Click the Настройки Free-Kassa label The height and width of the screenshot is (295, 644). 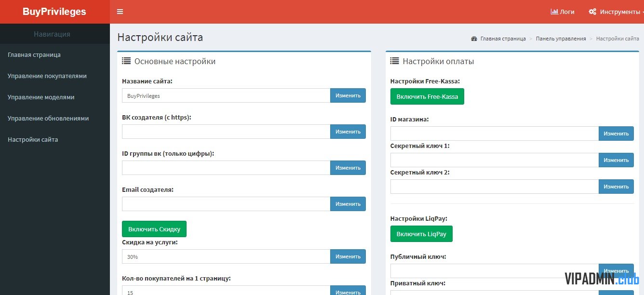pyautogui.click(x=425, y=81)
